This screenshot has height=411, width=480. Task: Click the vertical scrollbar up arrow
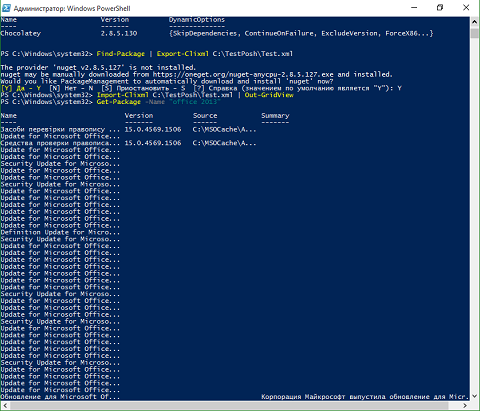pos(474,22)
